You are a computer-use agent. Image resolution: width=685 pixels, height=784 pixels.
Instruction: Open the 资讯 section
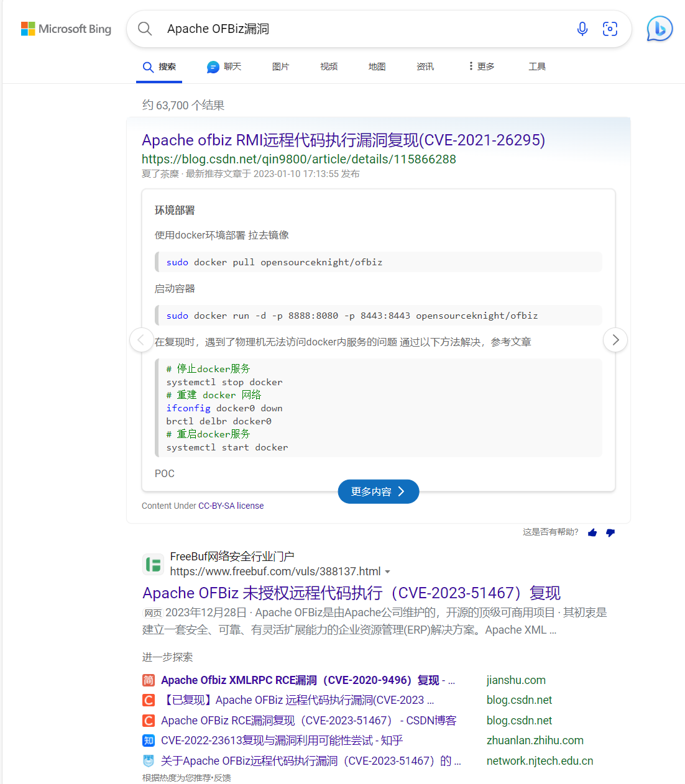425,66
